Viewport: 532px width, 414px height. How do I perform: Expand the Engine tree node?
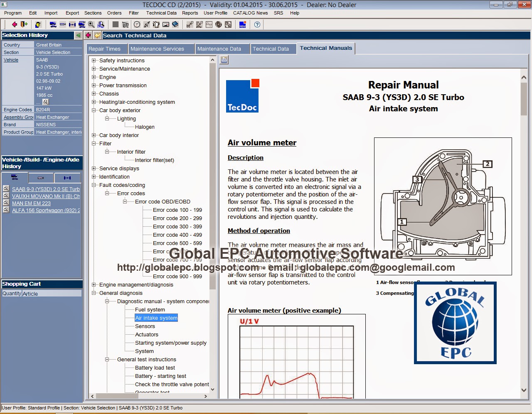click(94, 77)
